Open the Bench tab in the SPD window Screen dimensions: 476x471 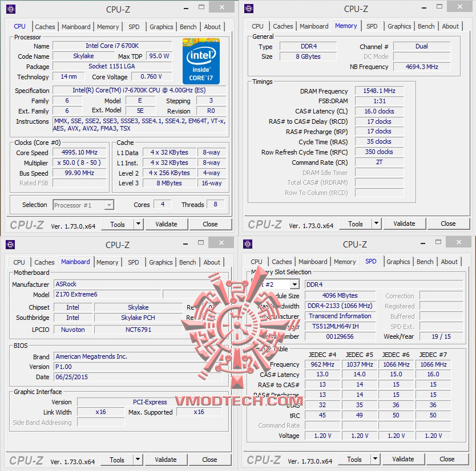click(425, 261)
